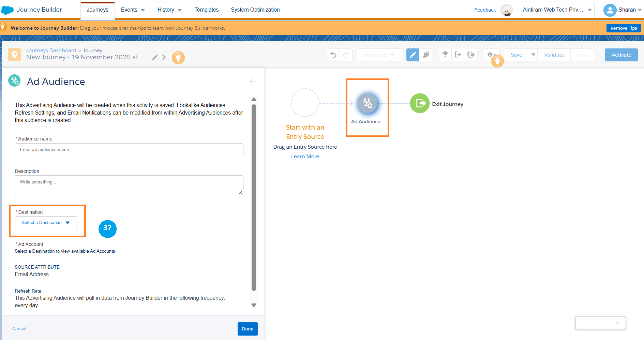The height and width of the screenshot is (340, 644).
Task: Click the Done button
Action: tap(248, 329)
